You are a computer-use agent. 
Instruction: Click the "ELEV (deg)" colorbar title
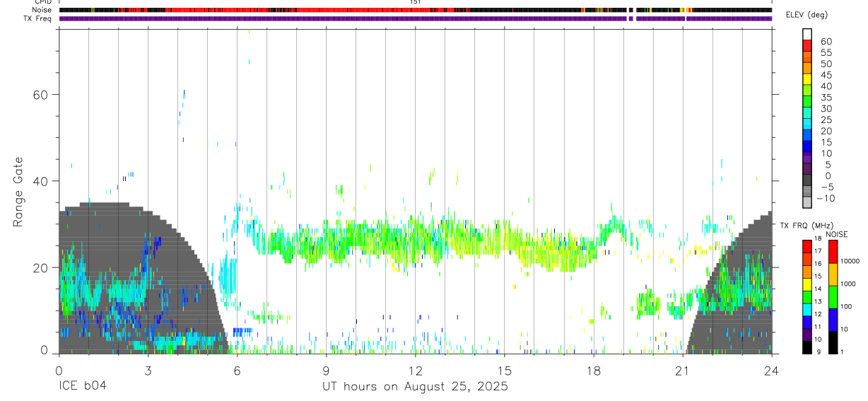point(807,15)
